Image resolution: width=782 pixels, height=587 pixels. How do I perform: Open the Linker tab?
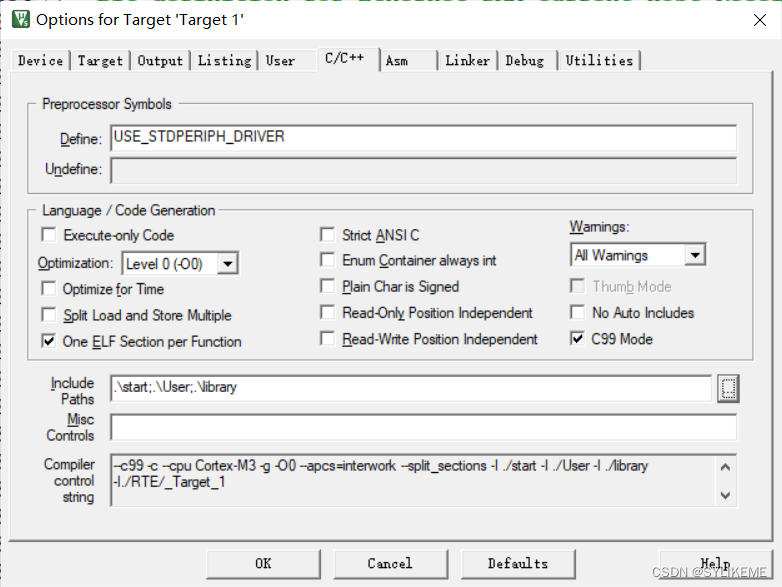467,61
